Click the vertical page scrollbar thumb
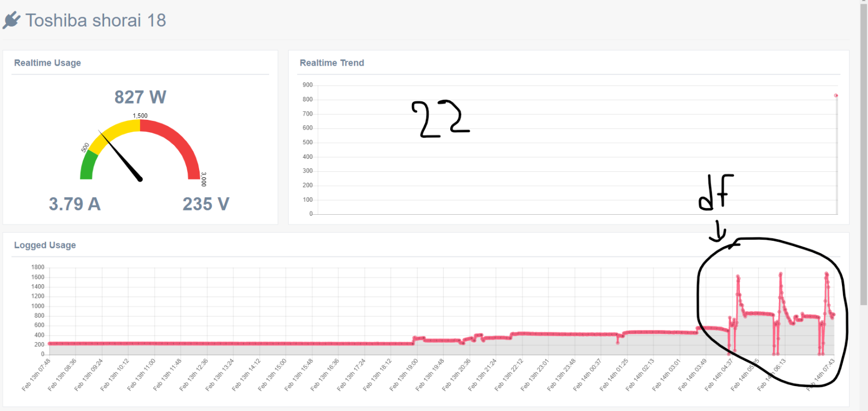The height and width of the screenshot is (411, 868). pyautogui.click(x=864, y=152)
